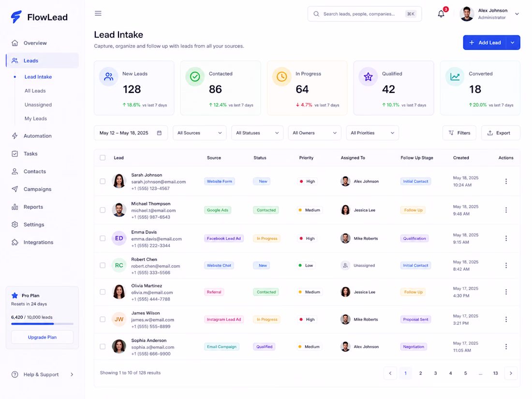Screen dimensions: 532x399
Task: Expand Alex Johnson account menu chevron
Action: [x=517, y=14]
